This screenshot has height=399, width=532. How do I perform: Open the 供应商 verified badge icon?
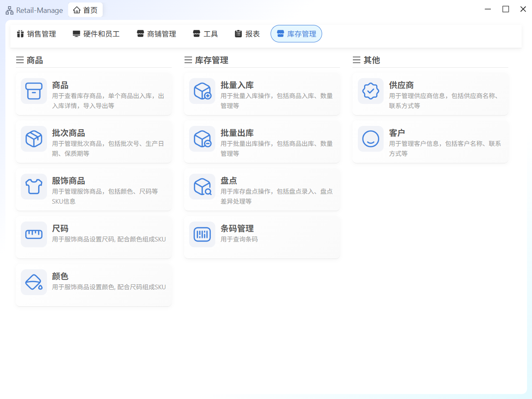(371, 91)
